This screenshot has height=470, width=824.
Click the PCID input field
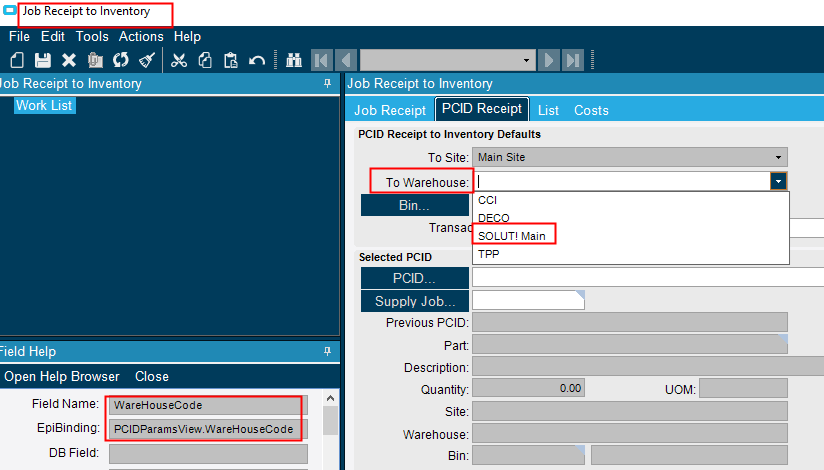648,277
